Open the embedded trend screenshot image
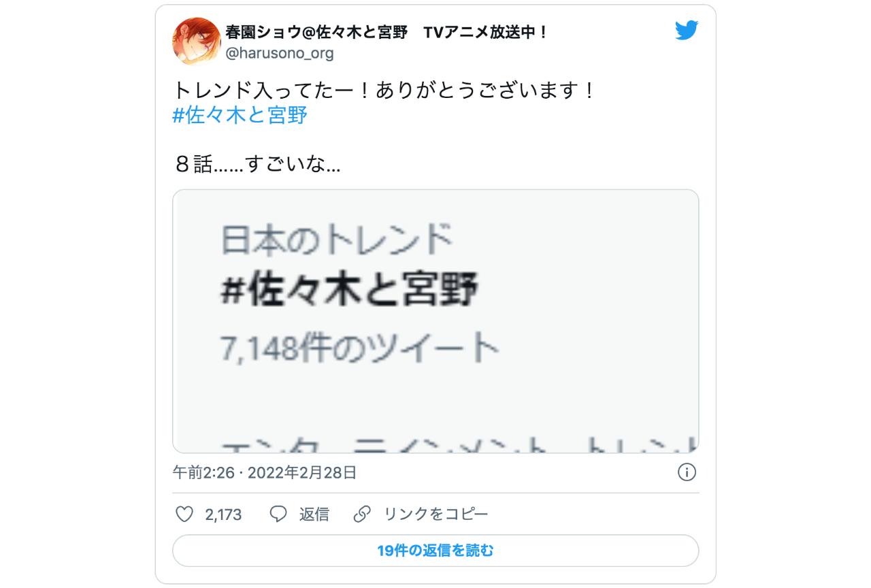Image resolution: width=871 pixels, height=588 pixels. click(435, 321)
